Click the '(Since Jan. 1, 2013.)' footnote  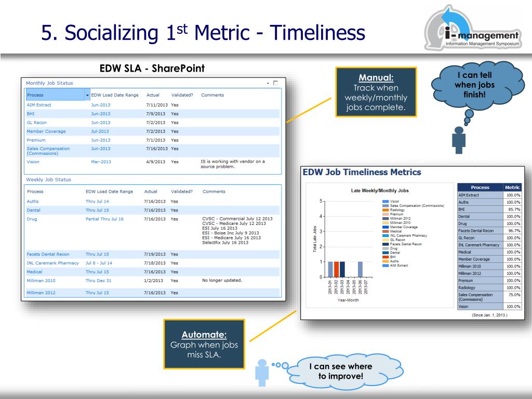click(489, 315)
